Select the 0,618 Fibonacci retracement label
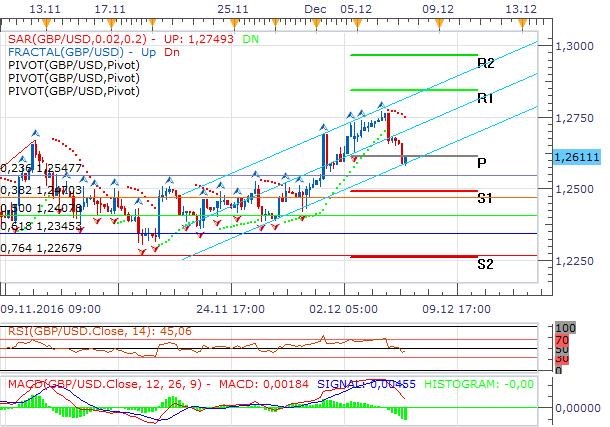The image size is (610, 427). pos(32,228)
